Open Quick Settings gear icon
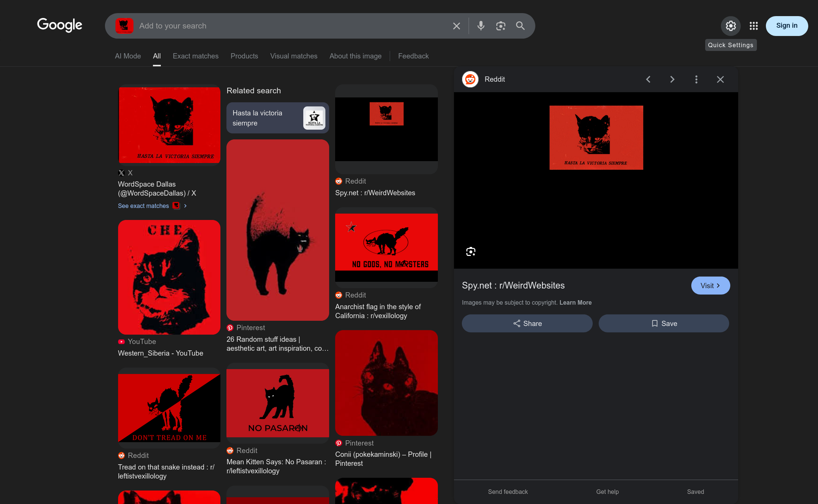 coord(730,26)
